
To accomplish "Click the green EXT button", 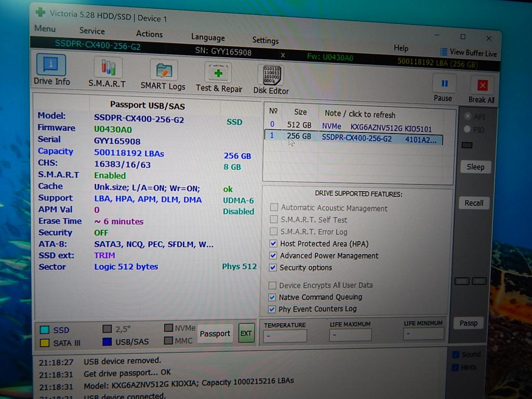I will 246,334.
